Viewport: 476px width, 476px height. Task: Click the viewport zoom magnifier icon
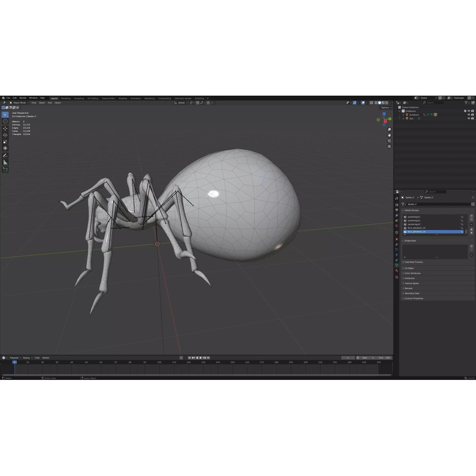pos(389,130)
